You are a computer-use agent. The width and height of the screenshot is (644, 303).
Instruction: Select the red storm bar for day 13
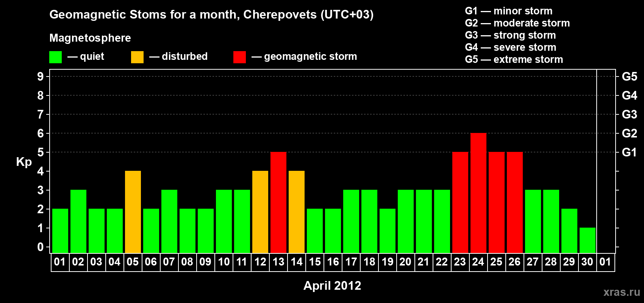(x=278, y=202)
